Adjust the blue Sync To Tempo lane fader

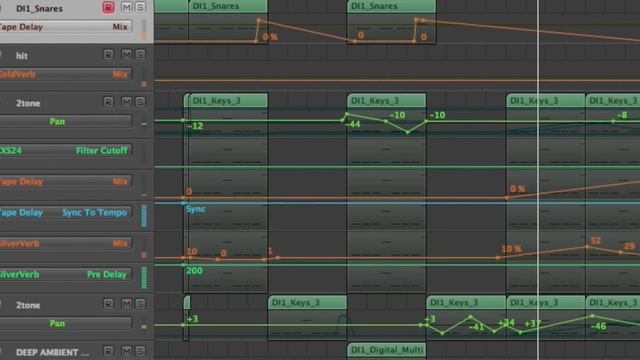144,216
